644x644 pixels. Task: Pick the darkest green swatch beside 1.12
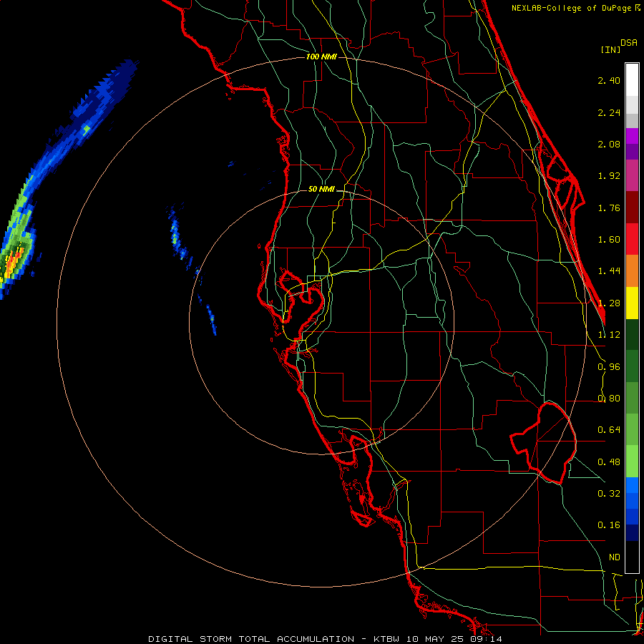point(632,334)
